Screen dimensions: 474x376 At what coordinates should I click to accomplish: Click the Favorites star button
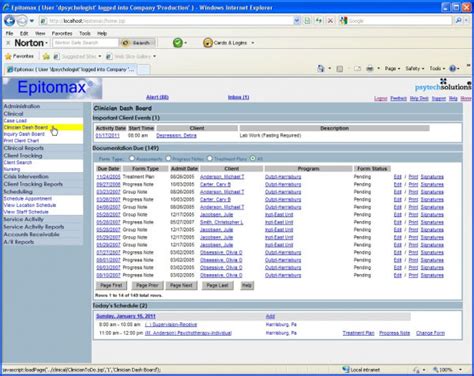(19, 56)
